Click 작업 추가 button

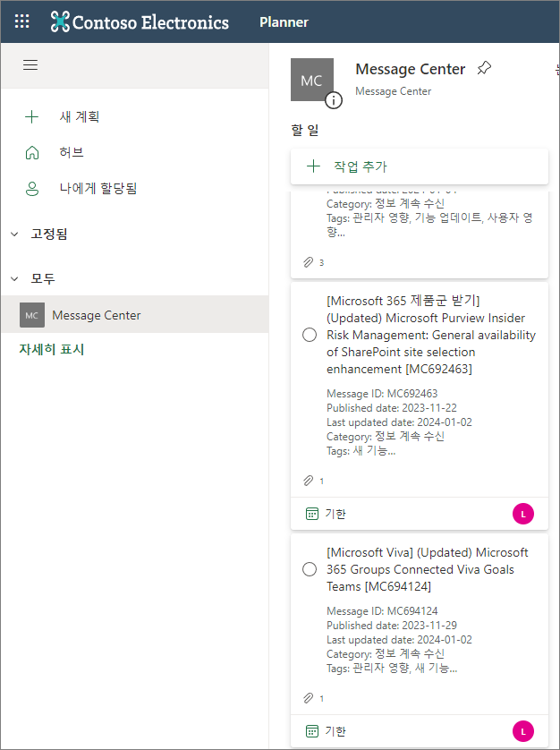point(420,166)
